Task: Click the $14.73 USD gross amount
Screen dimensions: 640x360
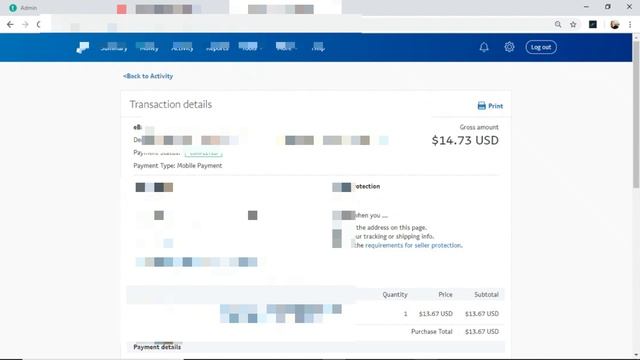Action: [465, 140]
